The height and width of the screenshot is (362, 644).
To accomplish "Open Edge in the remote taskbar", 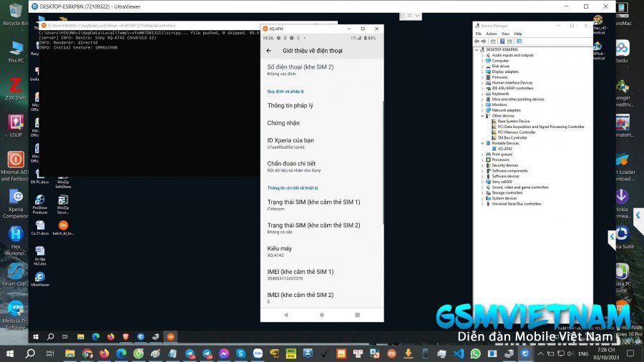I will coord(96,336).
